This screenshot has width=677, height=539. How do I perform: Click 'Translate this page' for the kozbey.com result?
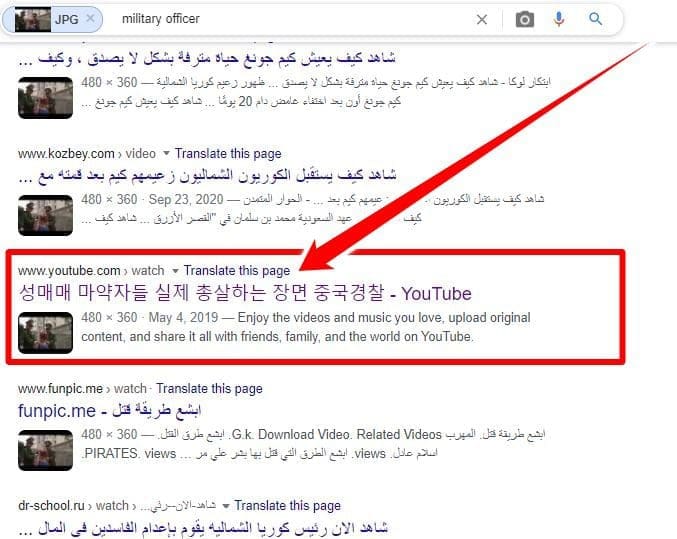coord(227,154)
